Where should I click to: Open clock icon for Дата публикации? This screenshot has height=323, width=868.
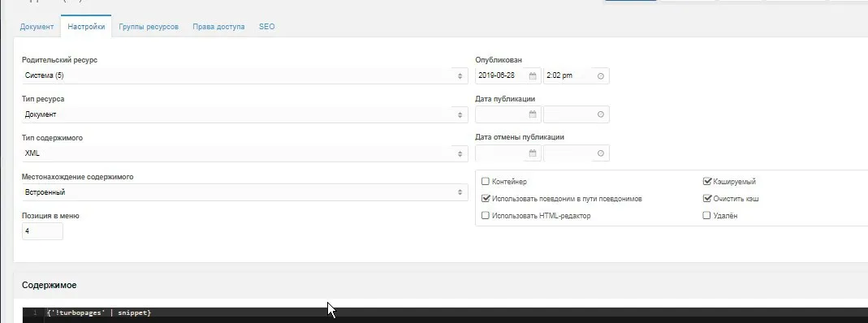tap(601, 114)
